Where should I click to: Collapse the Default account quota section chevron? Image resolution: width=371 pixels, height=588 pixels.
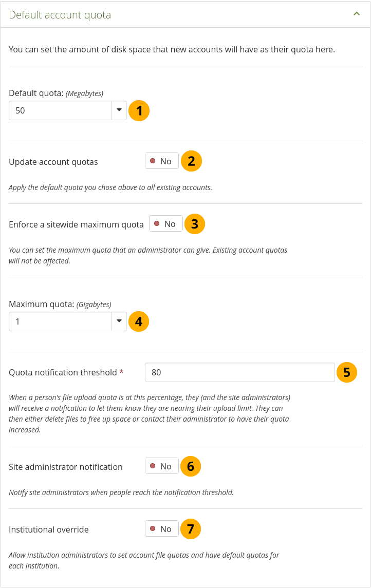pyautogui.click(x=357, y=14)
